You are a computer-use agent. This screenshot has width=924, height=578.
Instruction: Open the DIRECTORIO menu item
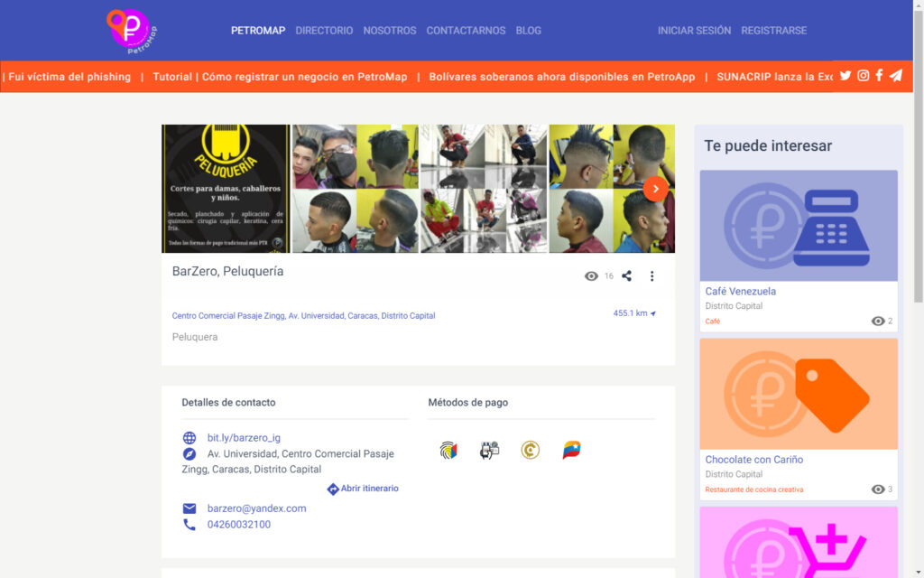click(324, 31)
